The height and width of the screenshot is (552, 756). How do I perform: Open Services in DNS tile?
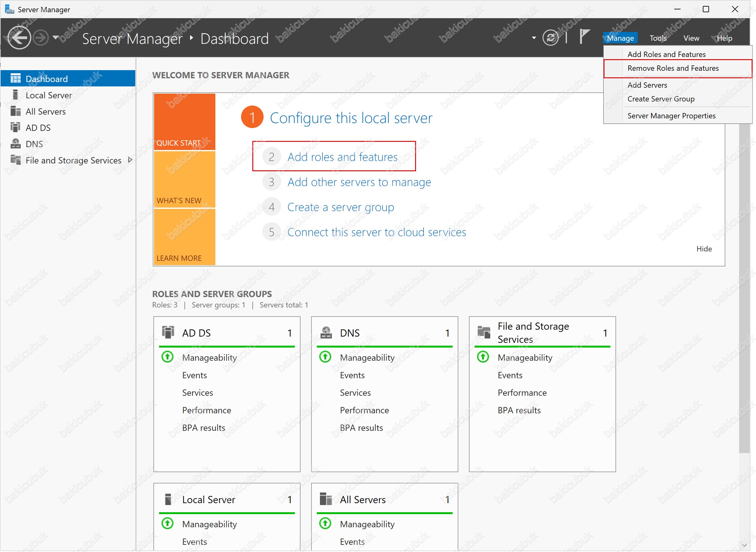click(355, 393)
